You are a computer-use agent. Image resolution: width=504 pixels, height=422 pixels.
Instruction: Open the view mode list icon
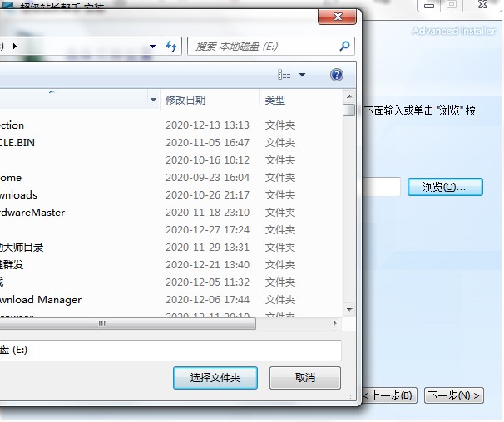pyautogui.click(x=284, y=75)
